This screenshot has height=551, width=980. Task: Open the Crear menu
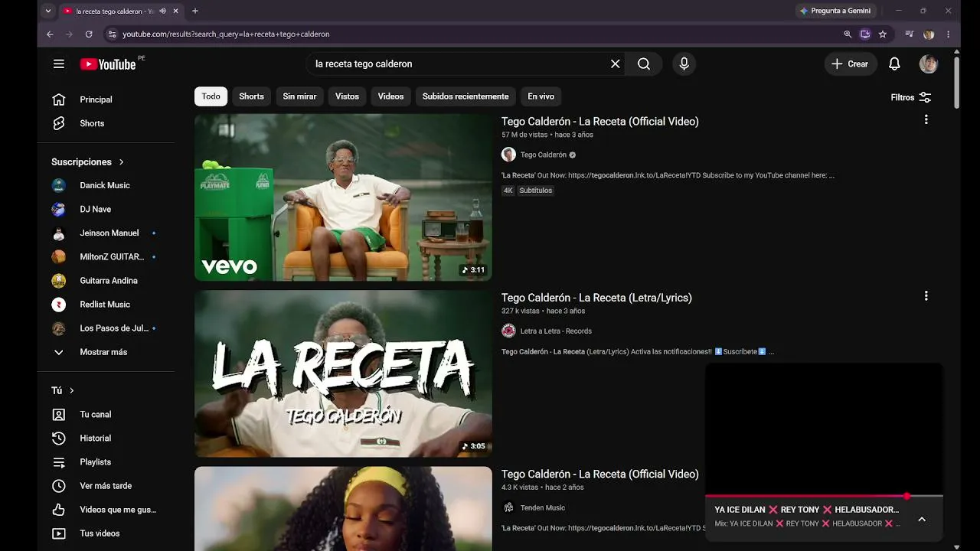pyautogui.click(x=850, y=64)
